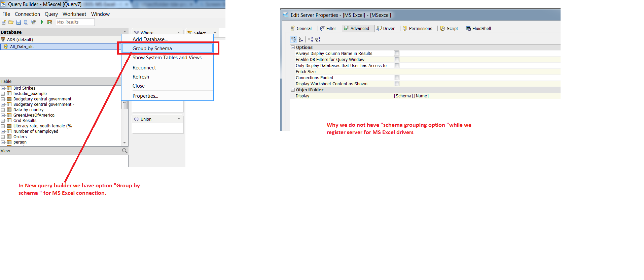Open Properties... from the context menu
Viewport: 644px width, 280px height.
point(167,96)
